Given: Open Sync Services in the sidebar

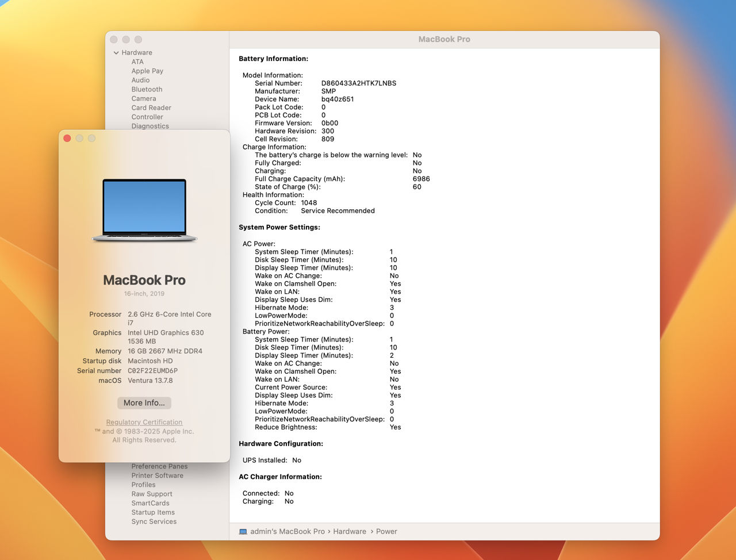Looking at the screenshot, I should tap(154, 522).
